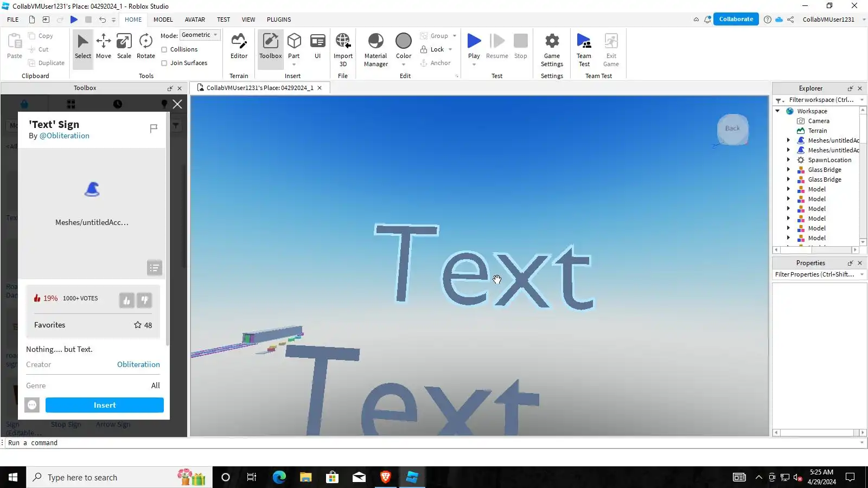
Task: Switch to the TEST tab
Action: pyautogui.click(x=224, y=20)
